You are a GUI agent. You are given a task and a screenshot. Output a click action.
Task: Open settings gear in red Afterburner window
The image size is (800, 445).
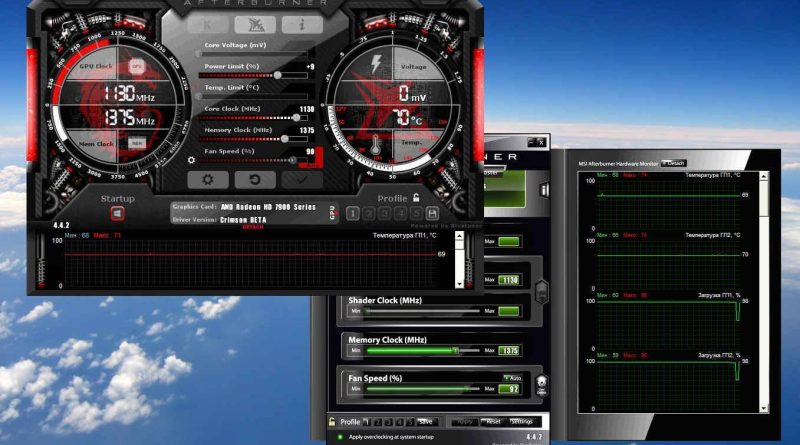tap(208, 180)
